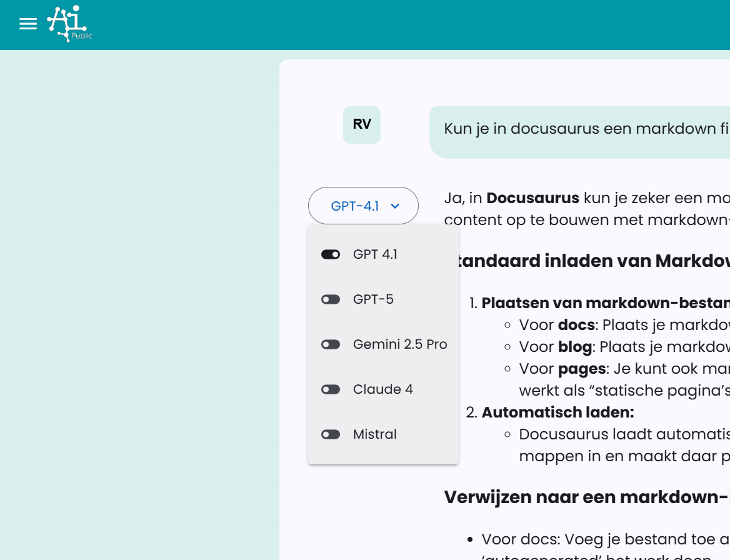Image resolution: width=730 pixels, height=560 pixels.
Task: Select the GPT 4.1 label in model list
Action: (375, 254)
